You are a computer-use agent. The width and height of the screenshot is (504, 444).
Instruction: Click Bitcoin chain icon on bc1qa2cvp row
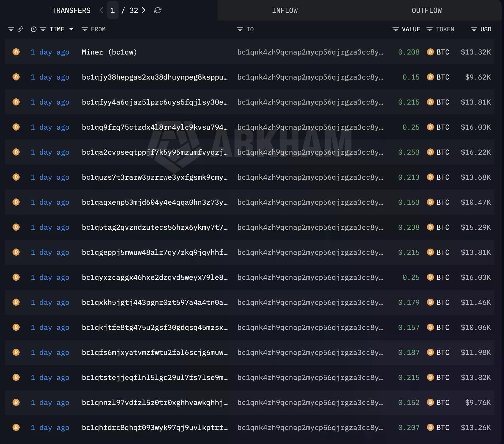pos(16,152)
